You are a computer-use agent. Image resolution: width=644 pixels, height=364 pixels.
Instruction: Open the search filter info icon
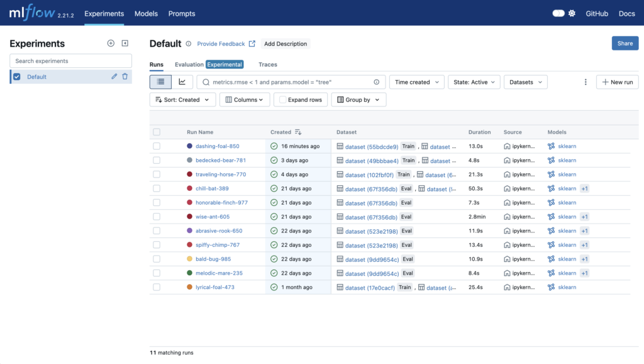click(x=377, y=82)
